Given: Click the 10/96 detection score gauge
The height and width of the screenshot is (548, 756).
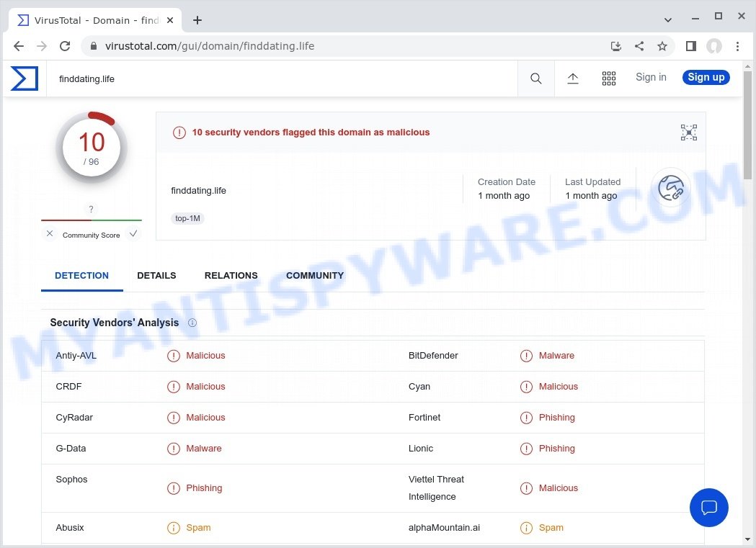Looking at the screenshot, I should pos(91,148).
